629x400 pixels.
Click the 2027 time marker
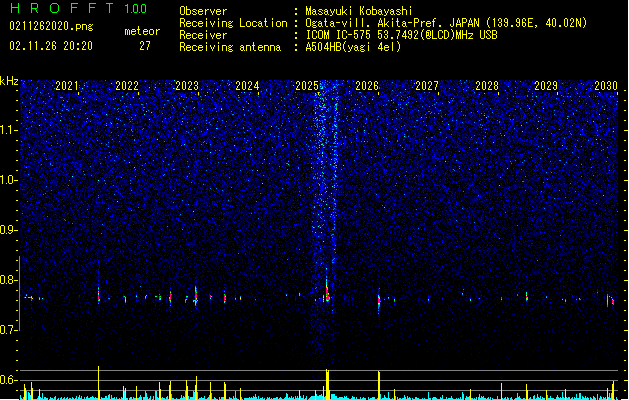click(x=427, y=86)
